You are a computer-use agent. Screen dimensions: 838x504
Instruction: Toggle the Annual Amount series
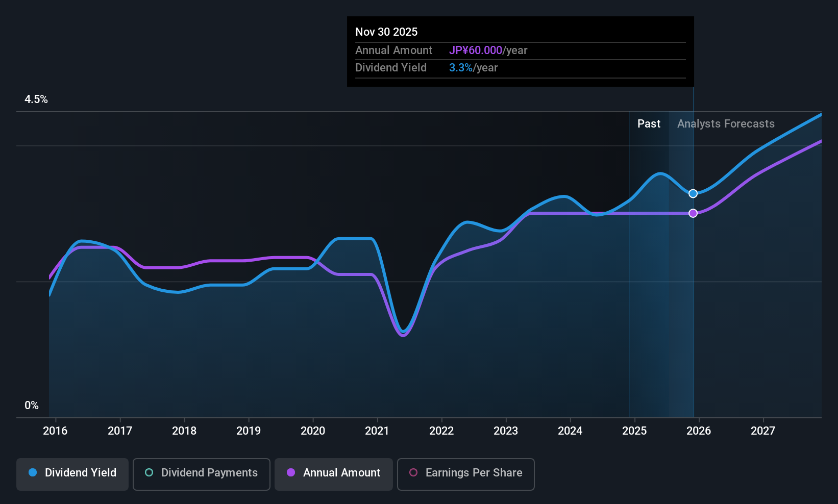[x=334, y=474]
